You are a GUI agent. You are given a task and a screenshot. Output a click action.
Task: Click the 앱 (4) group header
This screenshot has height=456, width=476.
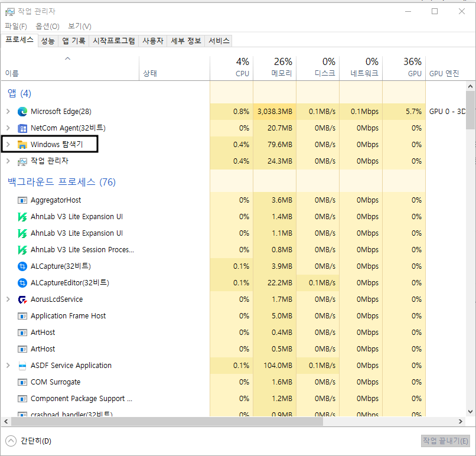coord(19,93)
